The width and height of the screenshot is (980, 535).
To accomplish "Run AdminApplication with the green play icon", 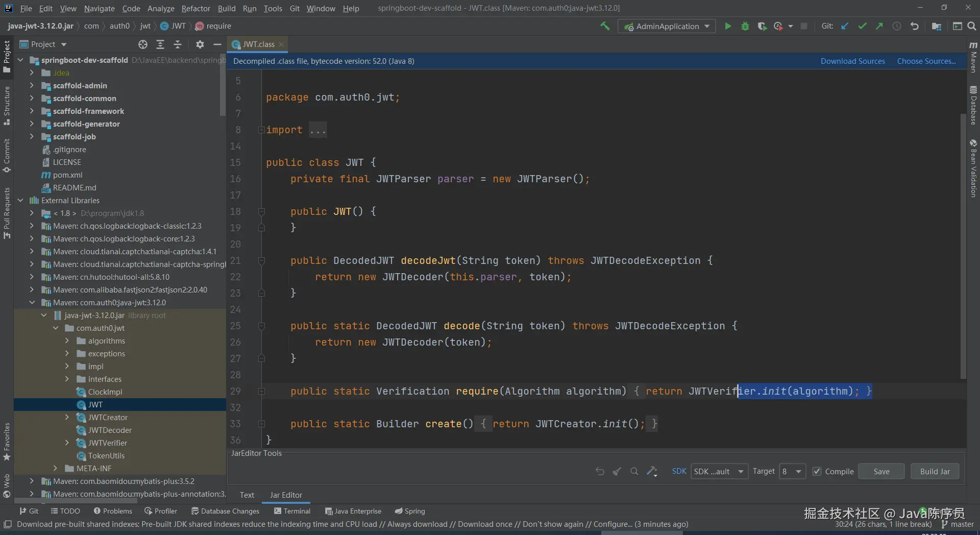I will (728, 26).
